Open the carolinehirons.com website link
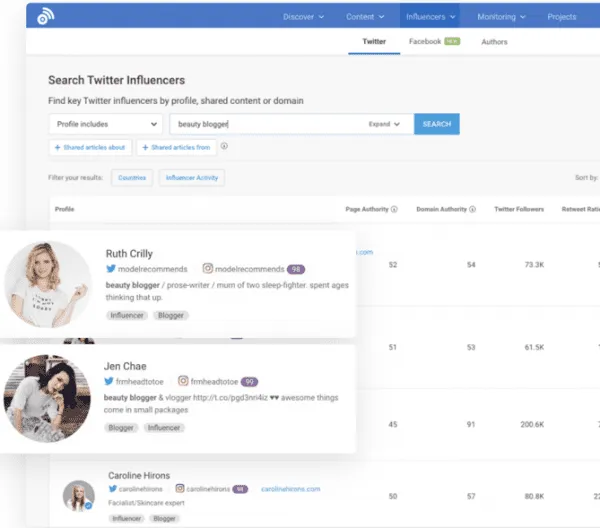The width and height of the screenshot is (600, 528). [290, 489]
